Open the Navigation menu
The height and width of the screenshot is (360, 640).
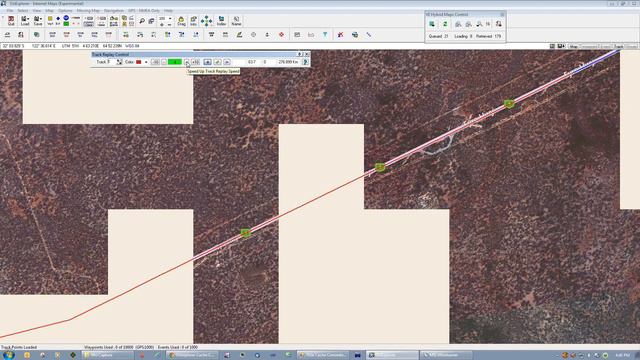pos(114,11)
